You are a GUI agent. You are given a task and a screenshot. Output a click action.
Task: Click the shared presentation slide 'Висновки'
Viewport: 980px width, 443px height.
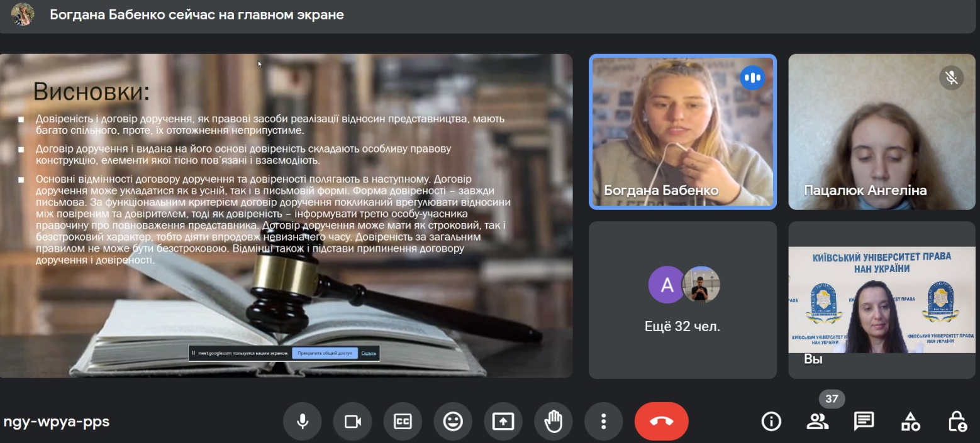point(286,189)
